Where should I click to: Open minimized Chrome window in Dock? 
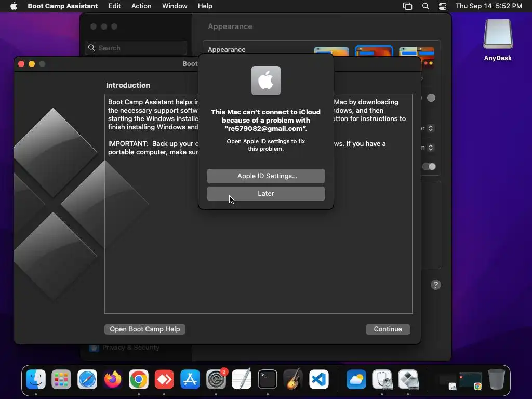pos(471,380)
